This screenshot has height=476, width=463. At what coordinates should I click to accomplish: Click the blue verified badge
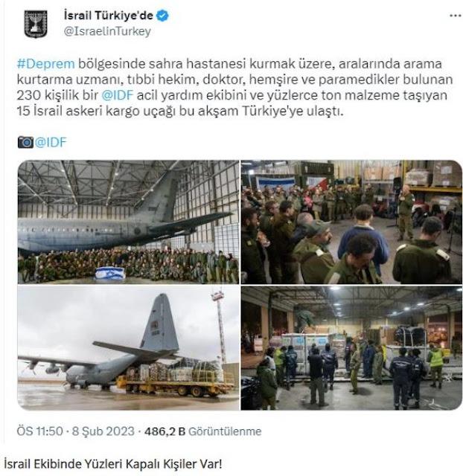pos(162,16)
